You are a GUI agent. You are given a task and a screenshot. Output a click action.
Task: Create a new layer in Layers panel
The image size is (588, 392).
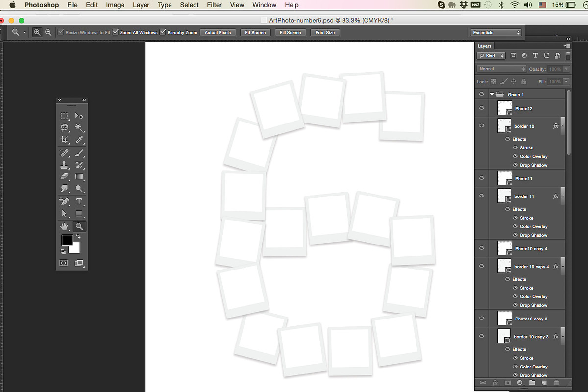[544, 382]
